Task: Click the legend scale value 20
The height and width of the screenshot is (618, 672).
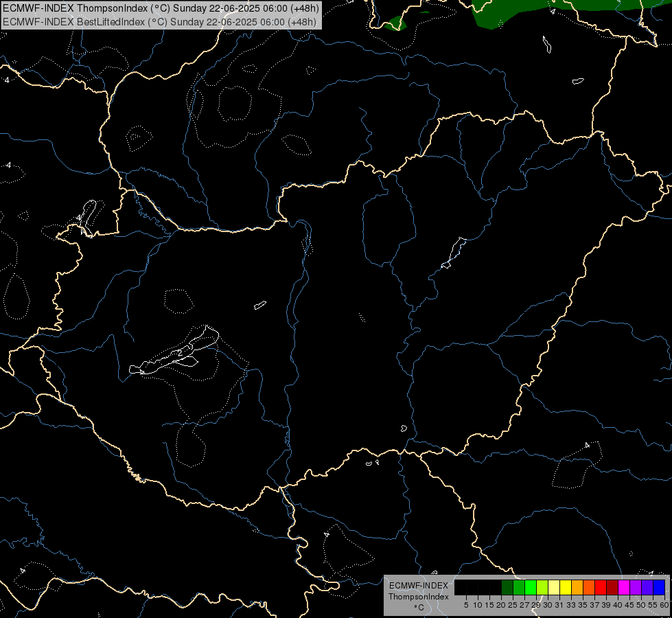Action: [x=501, y=605]
